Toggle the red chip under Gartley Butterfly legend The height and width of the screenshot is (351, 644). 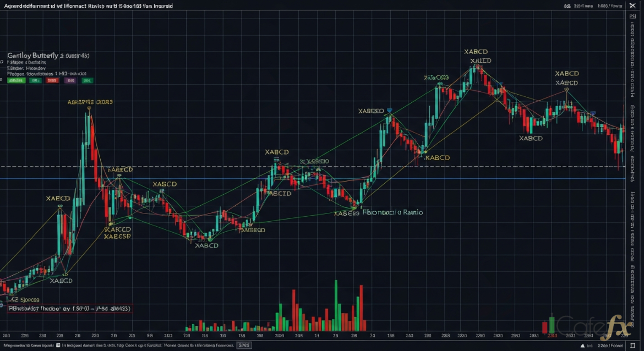point(52,80)
